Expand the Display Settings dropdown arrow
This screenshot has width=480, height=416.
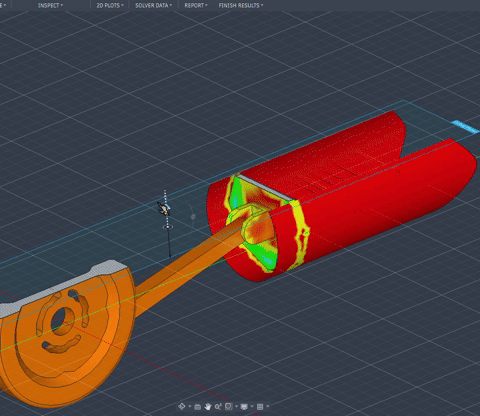point(252,406)
